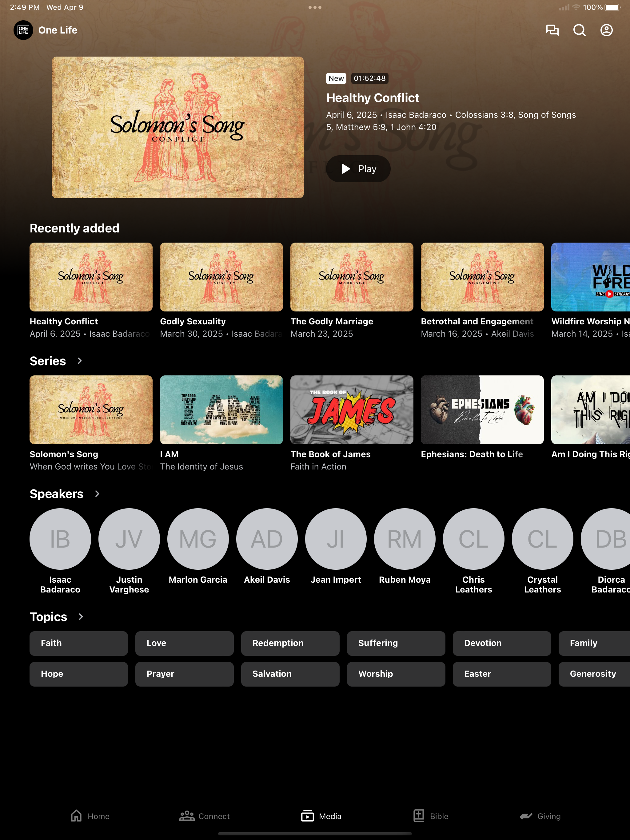The height and width of the screenshot is (840, 630).
Task: Open the Godly Sexuality sermon thumbnail
Action: [x=221, y=277]
